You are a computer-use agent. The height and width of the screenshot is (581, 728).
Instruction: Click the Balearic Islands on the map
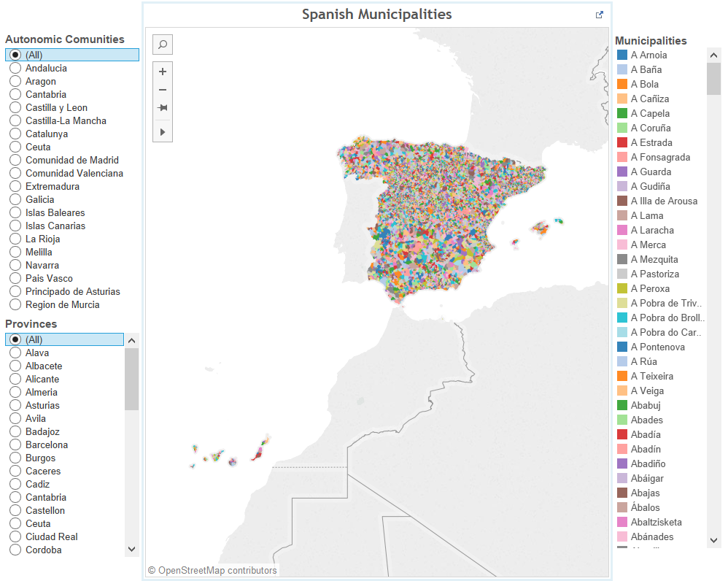coord(538,231)
